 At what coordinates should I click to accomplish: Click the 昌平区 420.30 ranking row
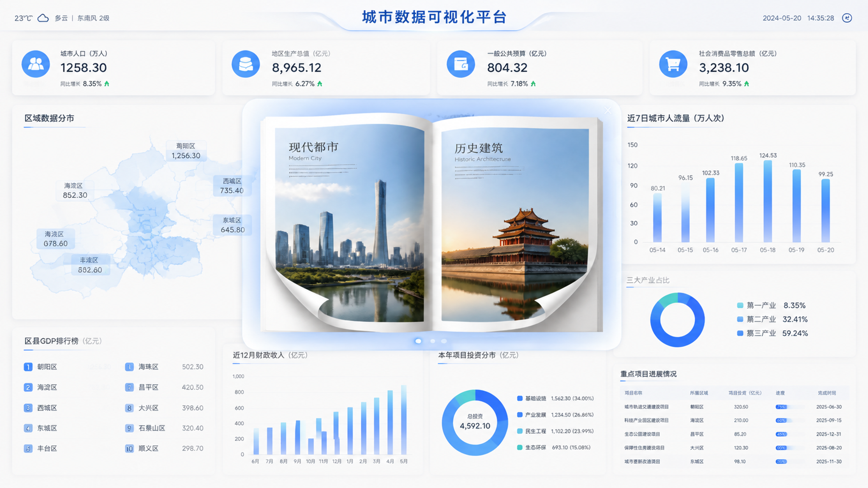[164, 387]
